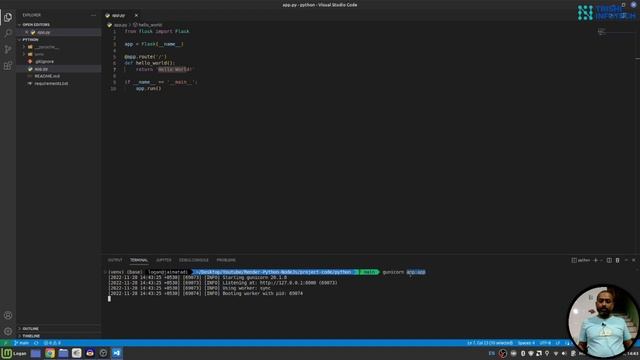The image size is (640, 360).
Task: Switch to the Debug Console tab
Action: point(194,260)
